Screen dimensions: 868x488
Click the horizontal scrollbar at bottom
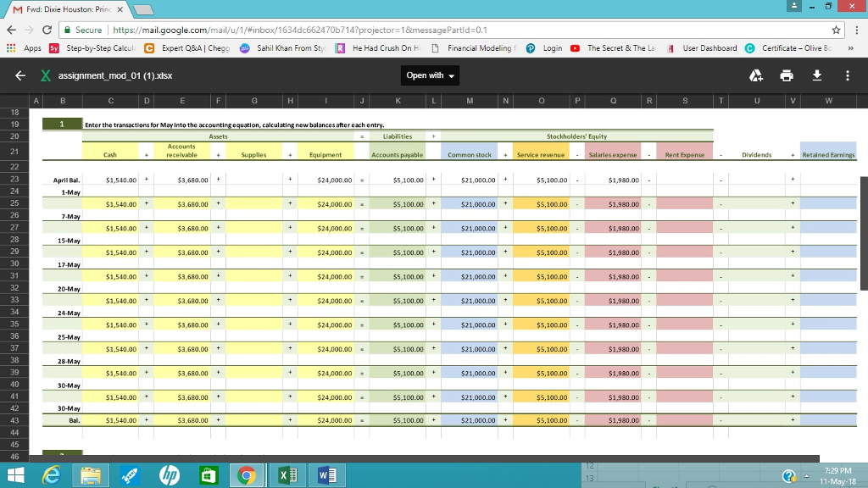[424, 458]
